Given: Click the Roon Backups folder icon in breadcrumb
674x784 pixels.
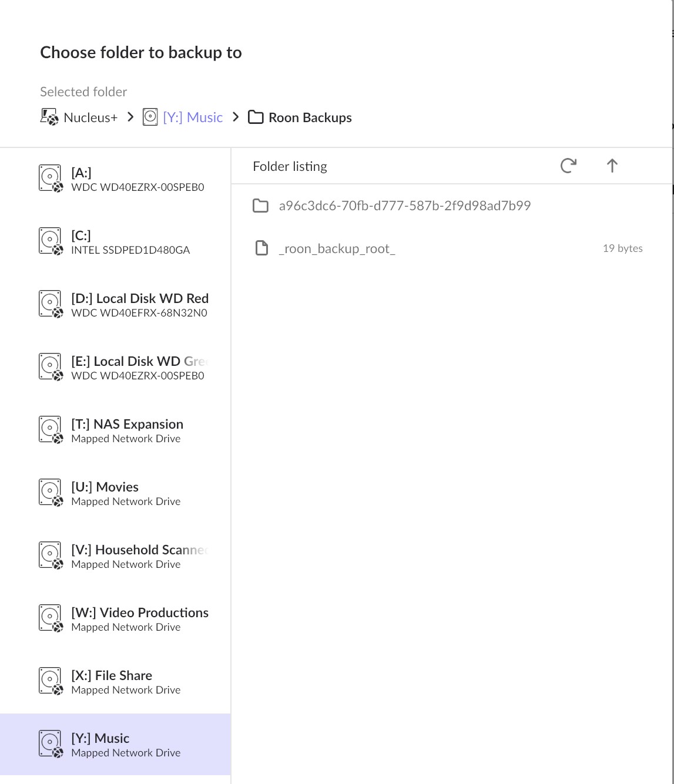Looking at the screenshot, I should 256,117.
